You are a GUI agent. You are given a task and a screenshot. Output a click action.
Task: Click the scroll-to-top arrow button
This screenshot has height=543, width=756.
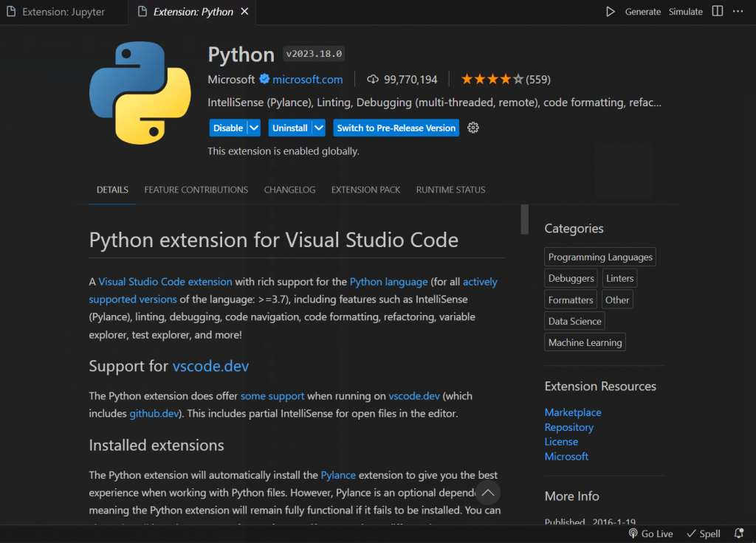pos(487,492)
